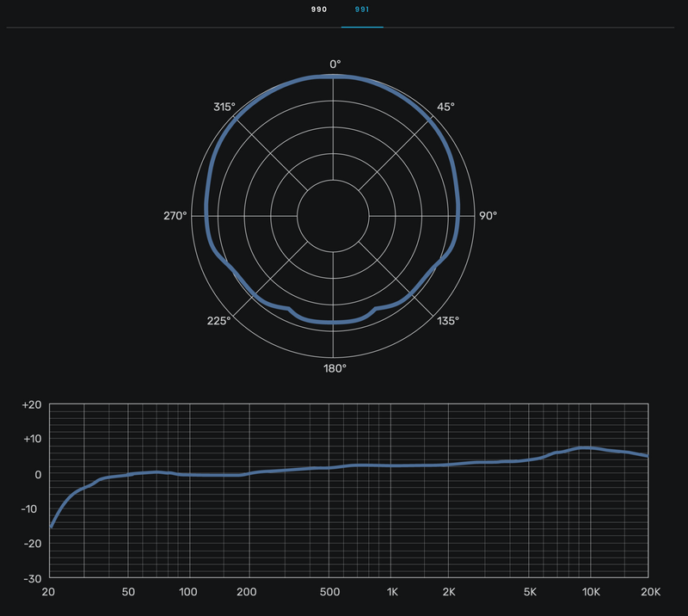
Task: Click the 270° polar angle label
Action: 175,216
